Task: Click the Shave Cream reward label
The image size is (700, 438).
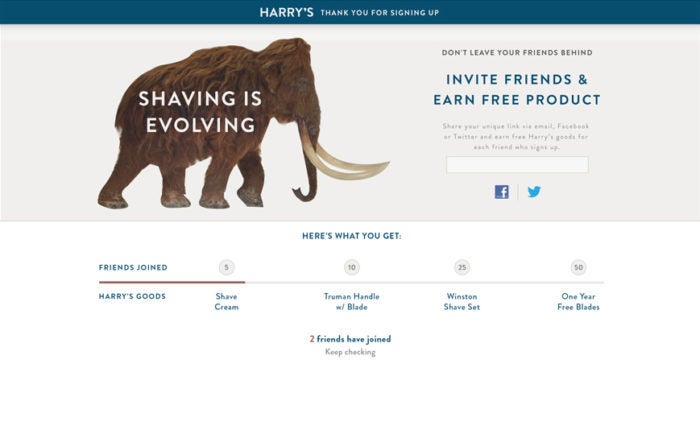Action: 226,302
